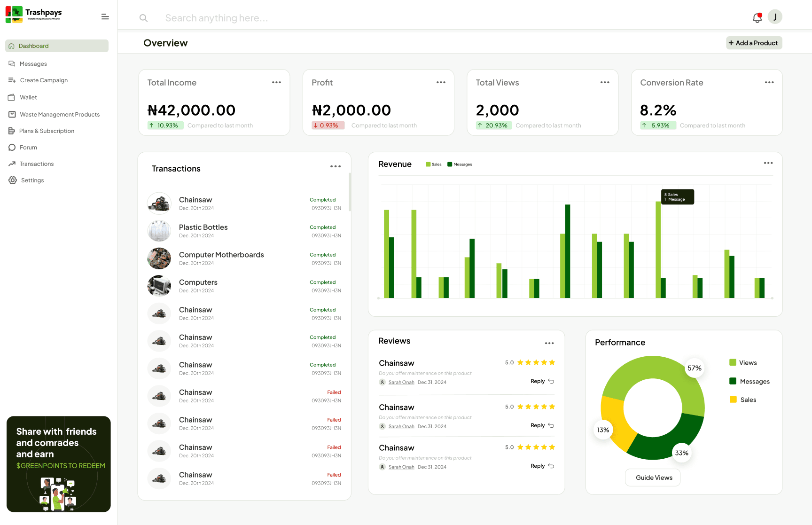The width and height of the screenshot is (812, 525).
Task: Go to Plans & Subscription page
Action: coord(47,131)
